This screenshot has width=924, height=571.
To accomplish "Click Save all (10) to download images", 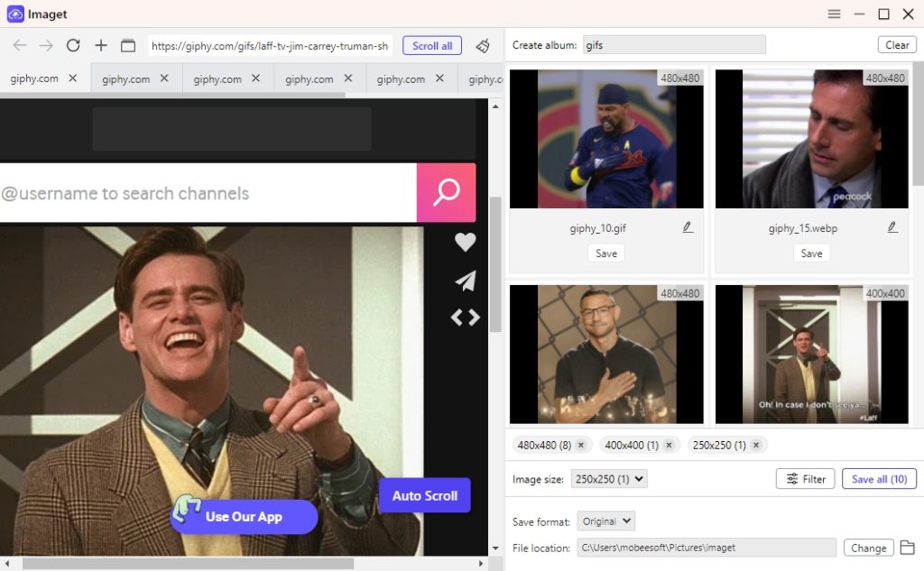I will 879,479.
